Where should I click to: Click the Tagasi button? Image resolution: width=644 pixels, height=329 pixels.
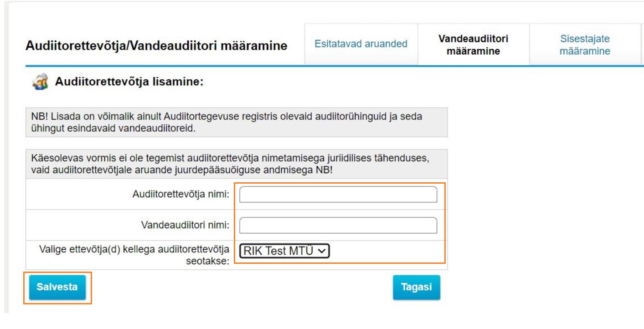click(x=416, y=287)
